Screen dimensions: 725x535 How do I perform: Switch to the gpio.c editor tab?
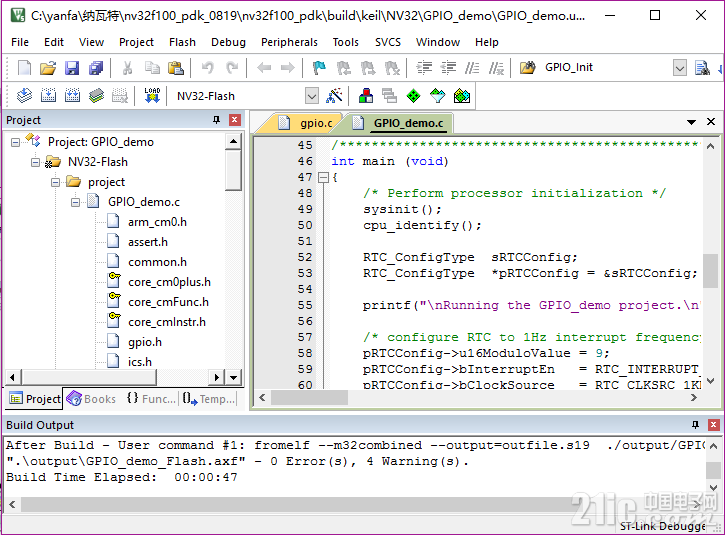click(306, 123)
